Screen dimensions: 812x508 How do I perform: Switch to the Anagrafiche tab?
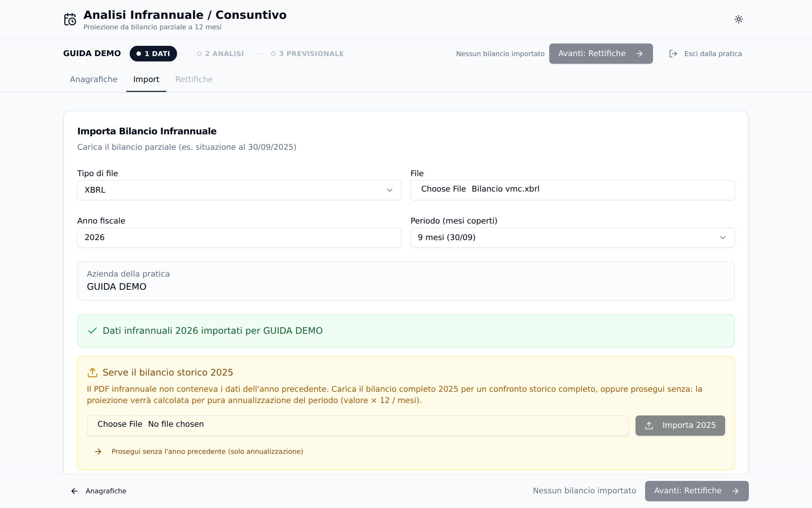[x=94, y=79]
